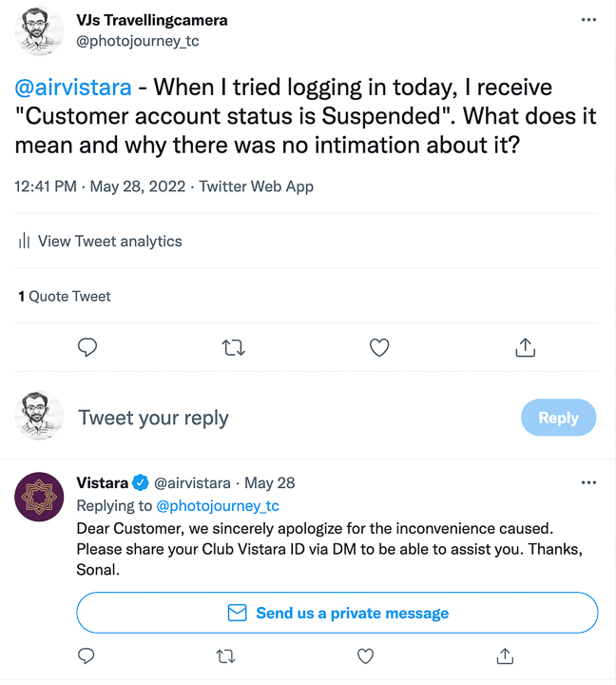
Task: Reply to Vistara's tweet via comment icon
Action: [x=87, y=656]
